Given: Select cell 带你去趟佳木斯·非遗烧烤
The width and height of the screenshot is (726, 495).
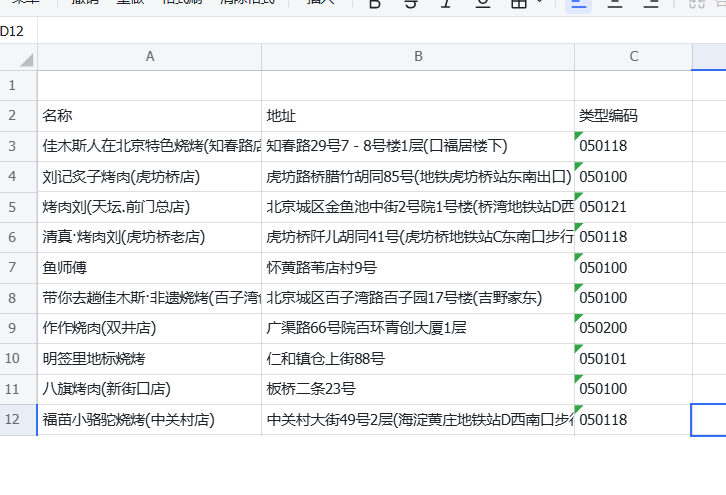Looking at the screenshot, I should point(150,298).
